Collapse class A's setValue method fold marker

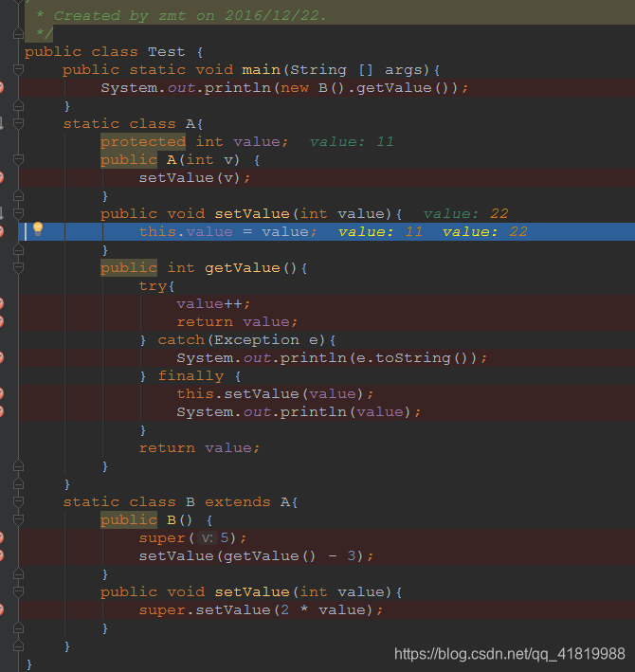[x=18, y=213]
